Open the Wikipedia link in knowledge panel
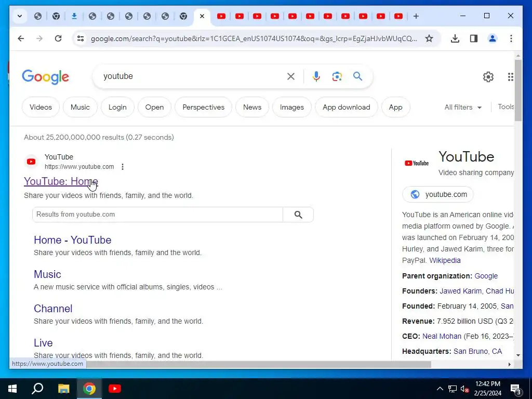 (x=445, y=260)
